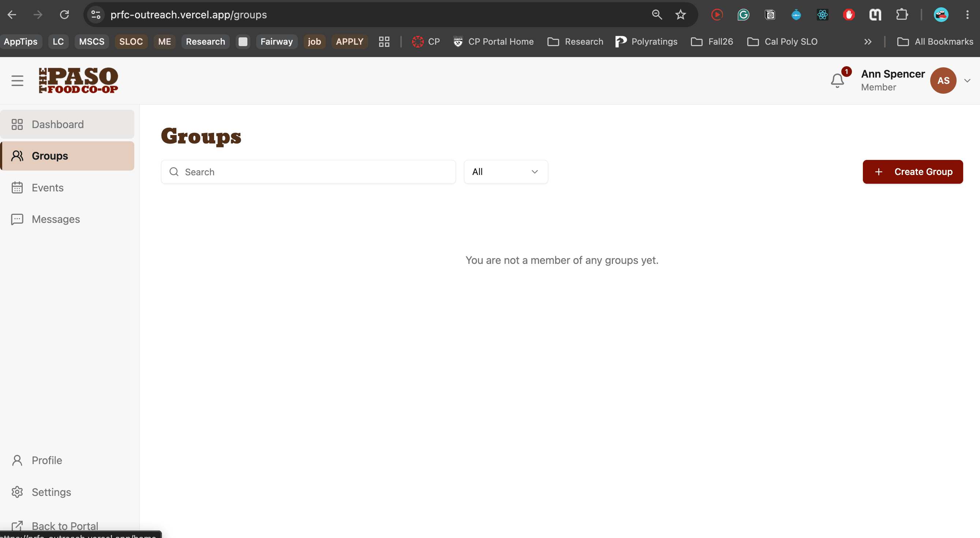Open the Polyratings bookmark
The image size is (980, 538).
[646, 41]
